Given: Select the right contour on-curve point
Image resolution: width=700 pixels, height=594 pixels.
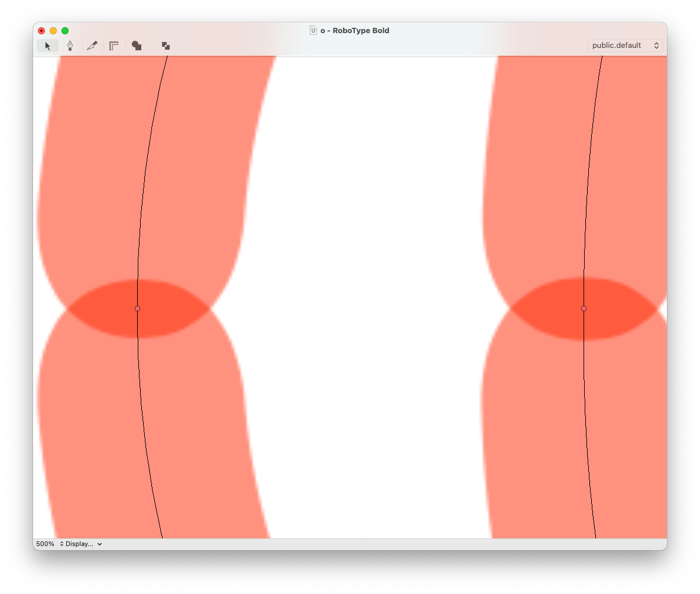Looking at the screenshot, I should coord(584,309).
